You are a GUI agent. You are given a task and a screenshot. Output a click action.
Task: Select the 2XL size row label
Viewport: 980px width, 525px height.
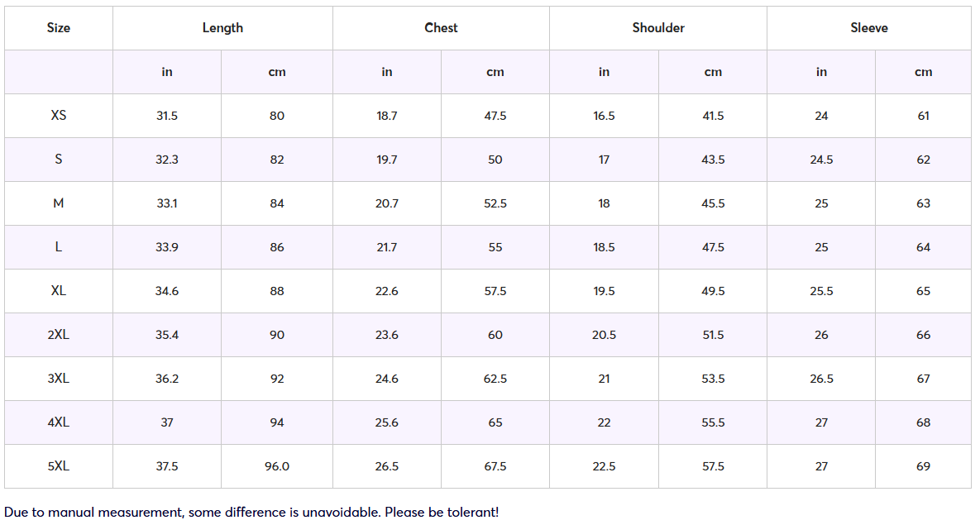[x=59, y=335]
